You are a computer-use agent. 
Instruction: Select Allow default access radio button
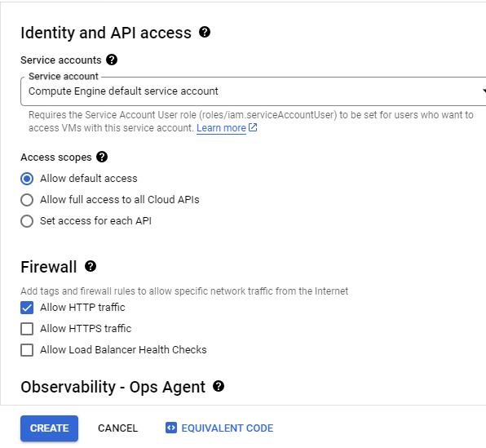[x=27, y=179]
